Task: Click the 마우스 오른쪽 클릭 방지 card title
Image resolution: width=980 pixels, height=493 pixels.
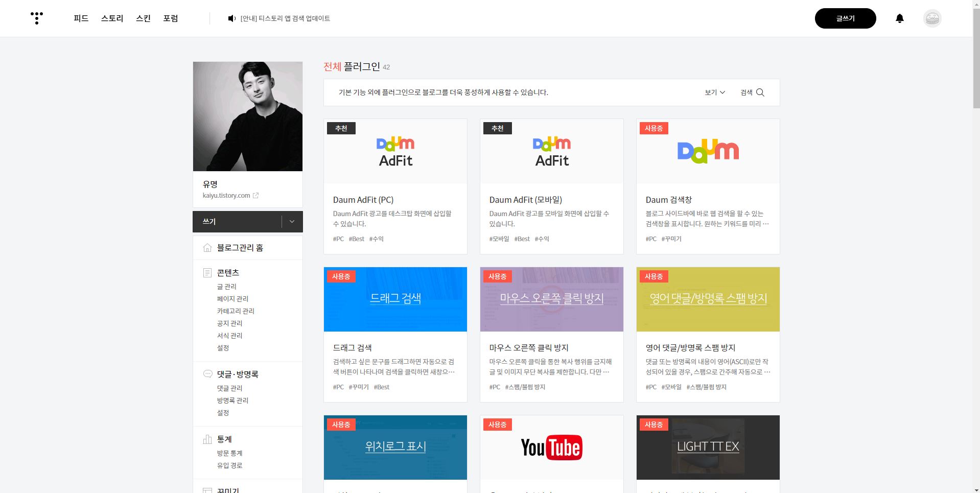Action: click(x=529, y=347)
